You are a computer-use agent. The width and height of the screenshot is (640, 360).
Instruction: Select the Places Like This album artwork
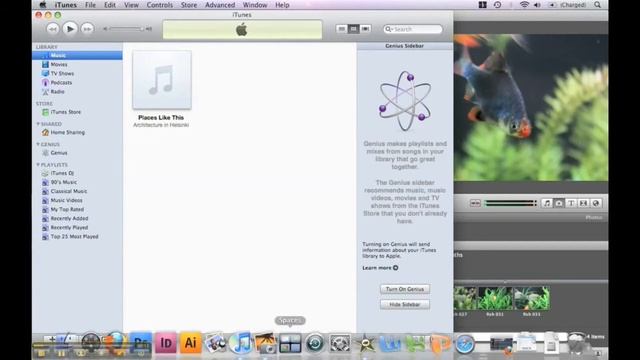click(x=162, y=80)
